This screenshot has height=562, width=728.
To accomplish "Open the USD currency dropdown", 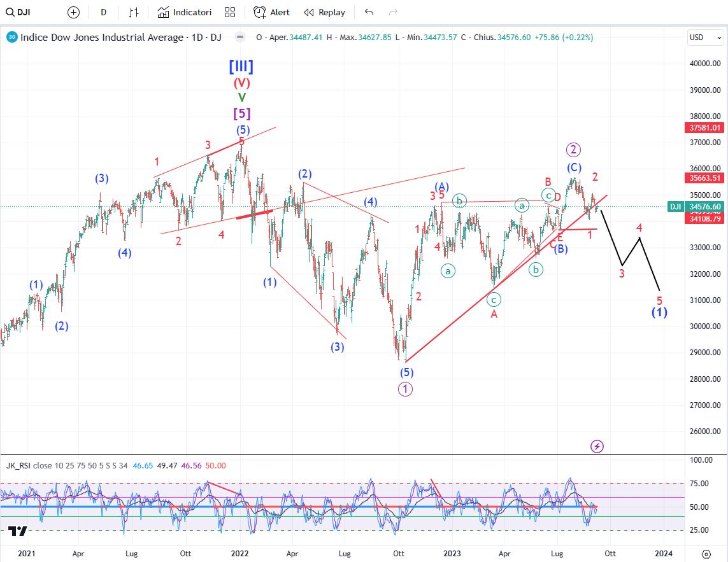I will [705, 37].
